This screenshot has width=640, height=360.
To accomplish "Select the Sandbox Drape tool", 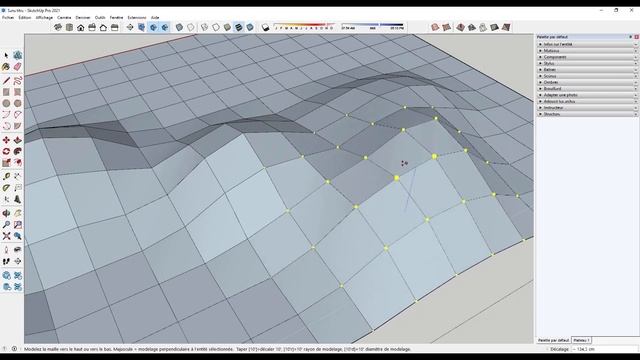I will pos(483,27).
